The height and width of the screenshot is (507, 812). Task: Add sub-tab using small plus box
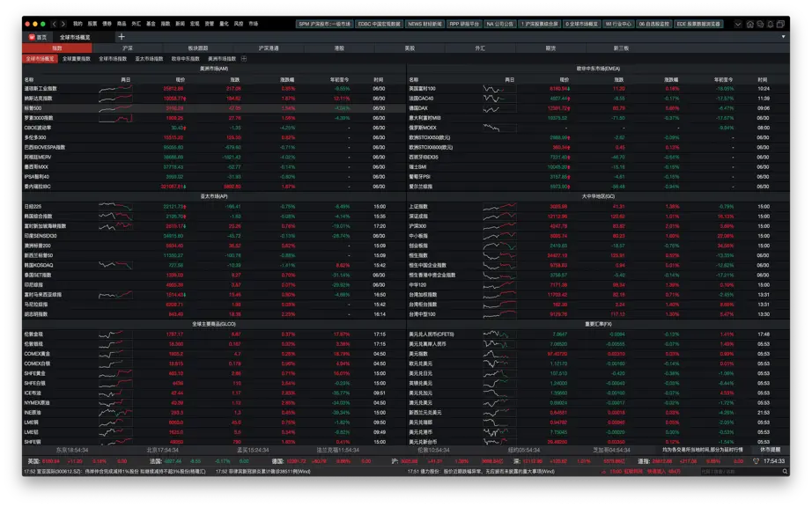244,59
